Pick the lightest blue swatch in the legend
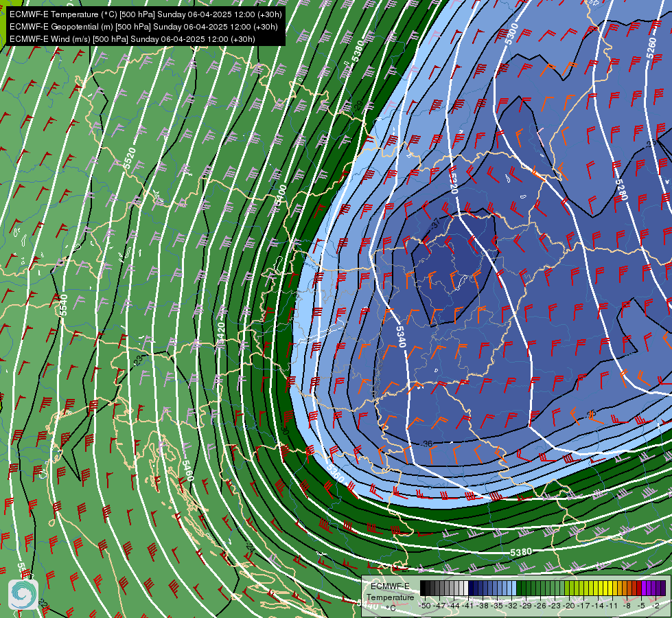Viewport: 672px width, 618px height. (x=514, y=588)
